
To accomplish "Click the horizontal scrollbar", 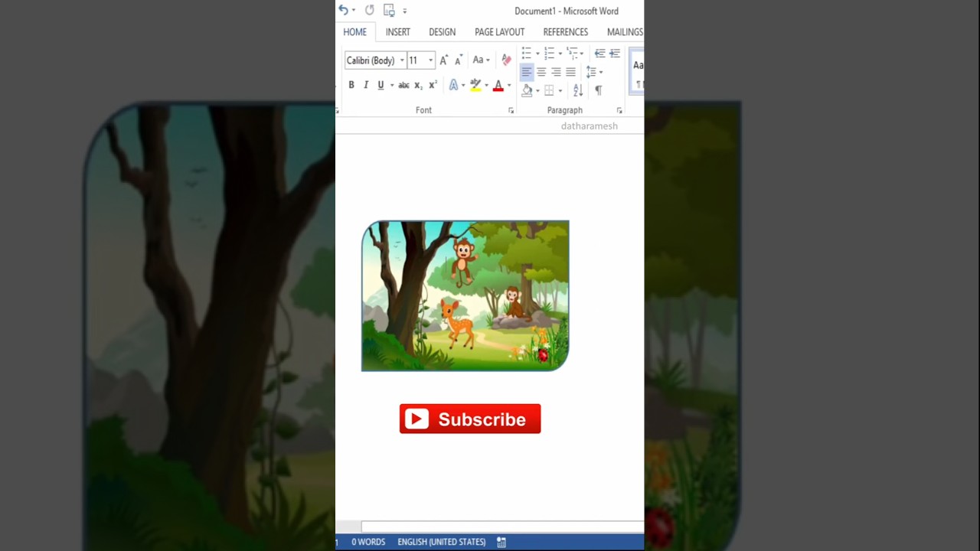I will pyautogui.click(x=502, y=527).
